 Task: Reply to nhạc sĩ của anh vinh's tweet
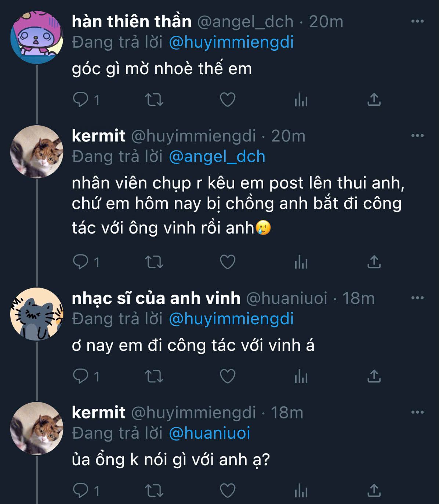[x=81, y=377]
